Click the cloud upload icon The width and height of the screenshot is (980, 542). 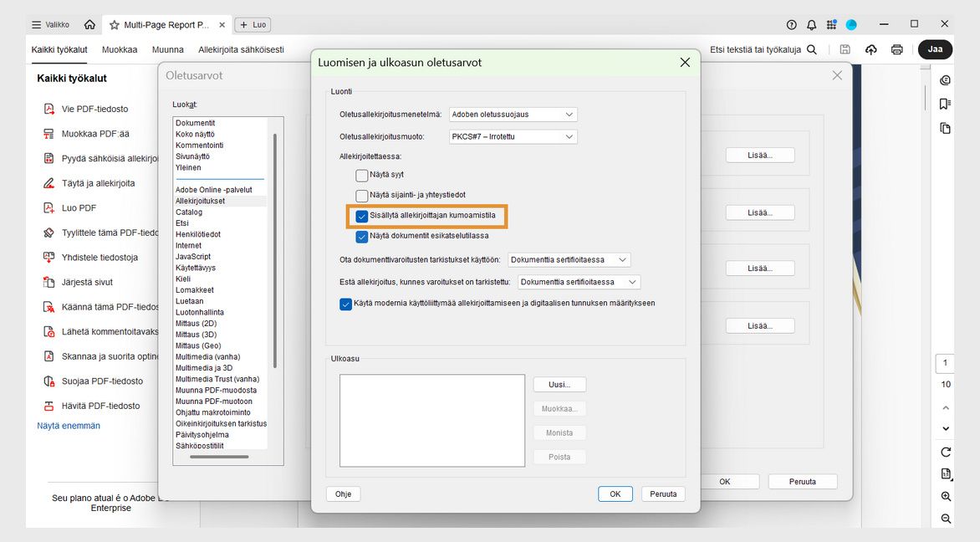870,49
